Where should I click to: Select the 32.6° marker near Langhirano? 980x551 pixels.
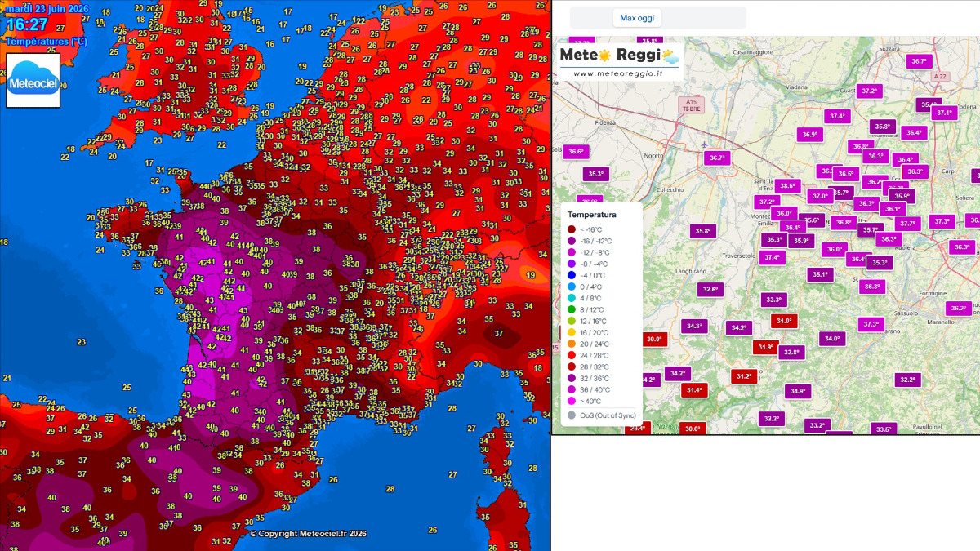point(710,289)
